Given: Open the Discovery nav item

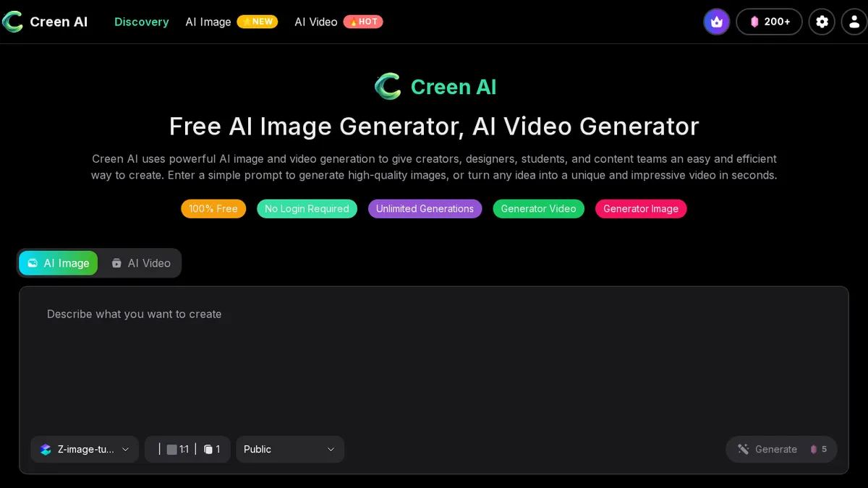Looking at the screenshot, I should pyautogui.click(x=142, y=22).
